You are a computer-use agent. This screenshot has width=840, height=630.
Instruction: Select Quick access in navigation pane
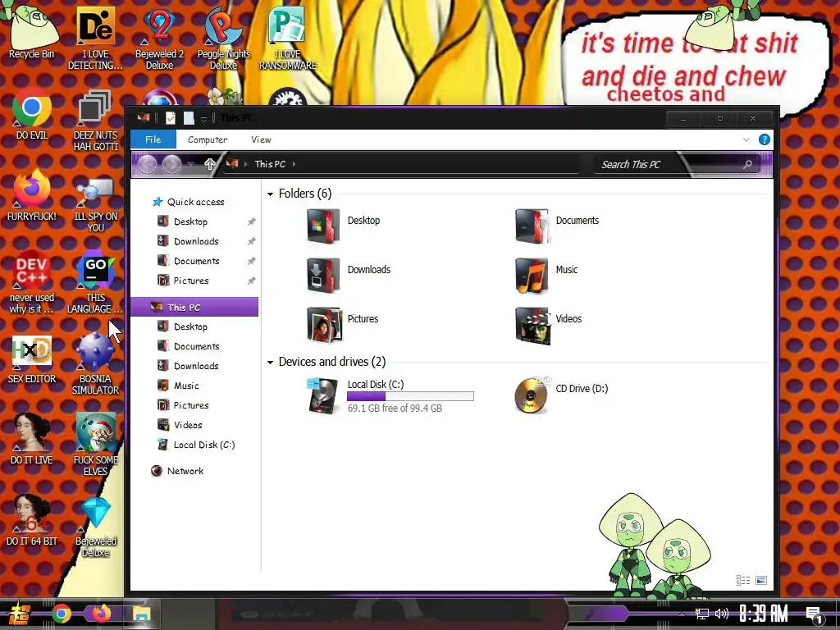[x=195, y=202]
